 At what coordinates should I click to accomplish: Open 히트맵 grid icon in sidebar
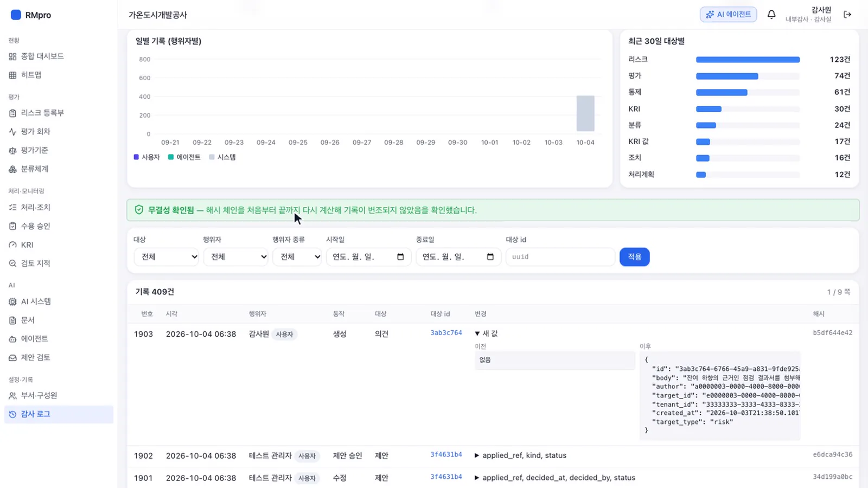click(12, 75)
